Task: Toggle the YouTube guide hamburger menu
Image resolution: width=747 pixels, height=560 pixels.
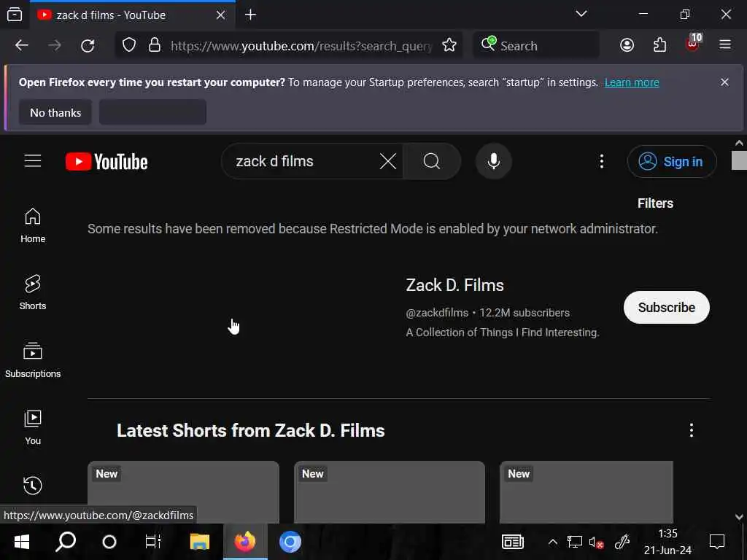Action: [x=33, y=161]
